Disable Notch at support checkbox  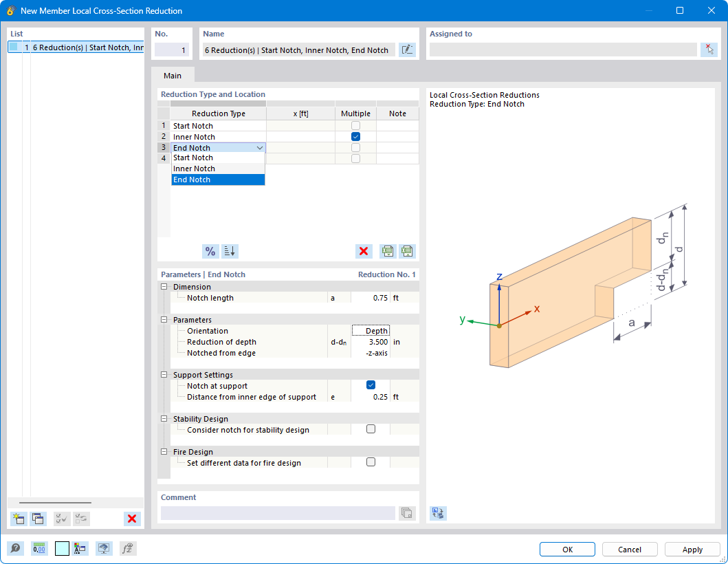tap(371, 385)
